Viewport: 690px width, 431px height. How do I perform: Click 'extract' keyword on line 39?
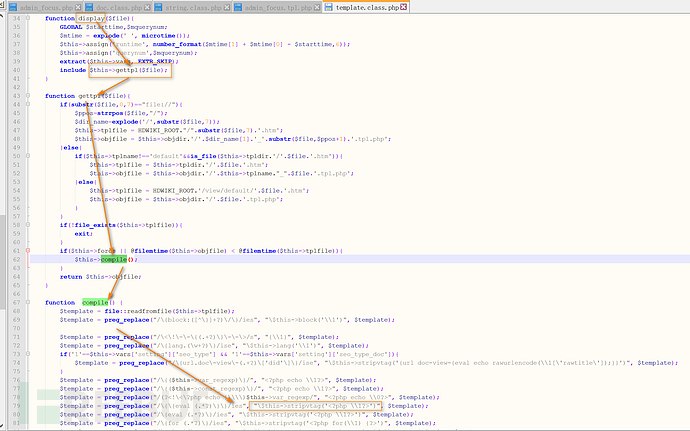tap(73, 61)
